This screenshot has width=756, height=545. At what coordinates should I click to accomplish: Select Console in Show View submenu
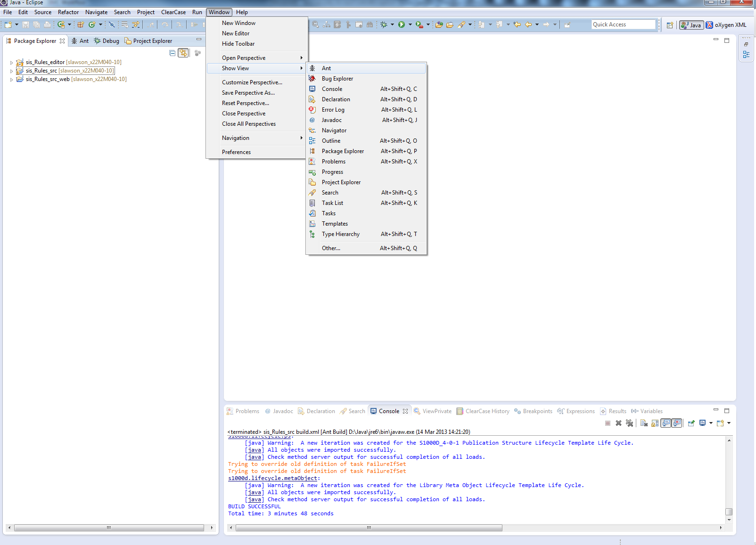point(367,89)
